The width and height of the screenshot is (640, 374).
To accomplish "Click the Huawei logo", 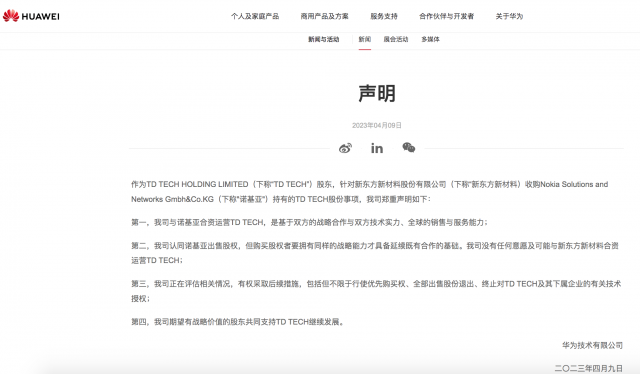I will tap(31, 16).
